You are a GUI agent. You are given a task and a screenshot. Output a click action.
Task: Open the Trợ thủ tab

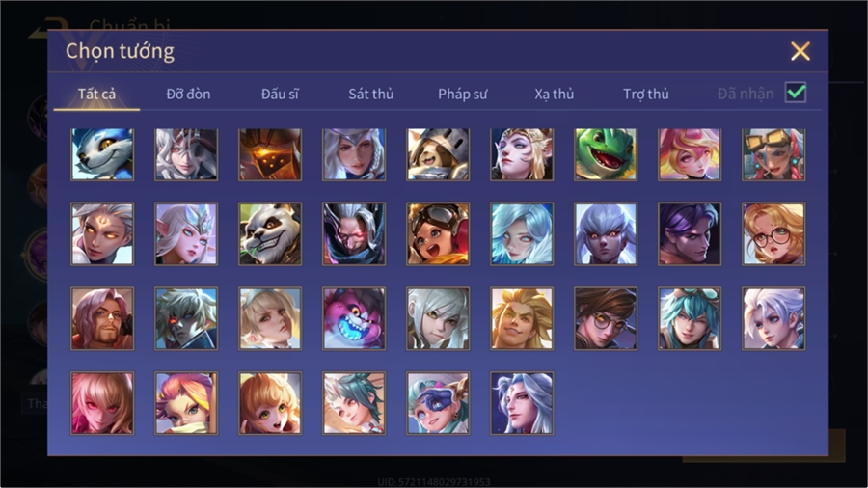pos(646,95)
